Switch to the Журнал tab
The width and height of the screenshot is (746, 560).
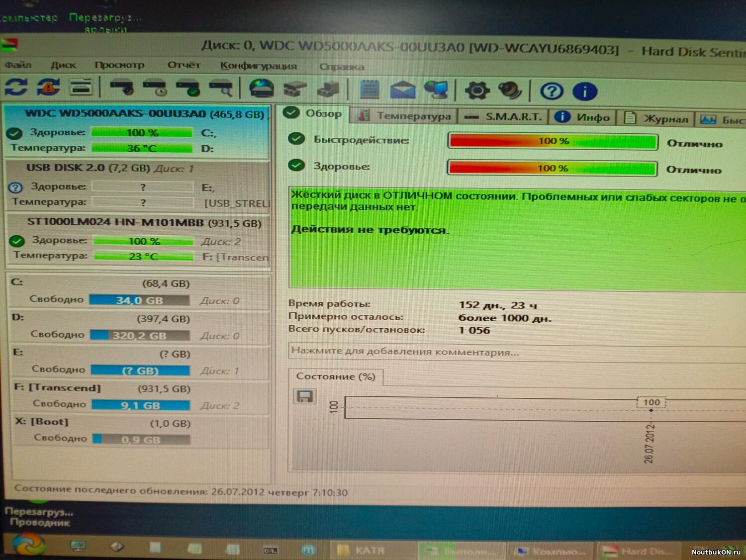[656, 118]
